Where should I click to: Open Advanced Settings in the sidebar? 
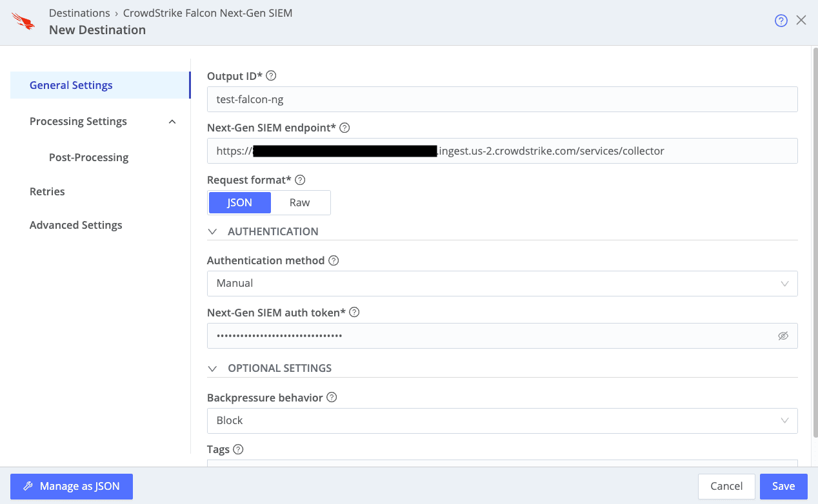coord(75,225)
